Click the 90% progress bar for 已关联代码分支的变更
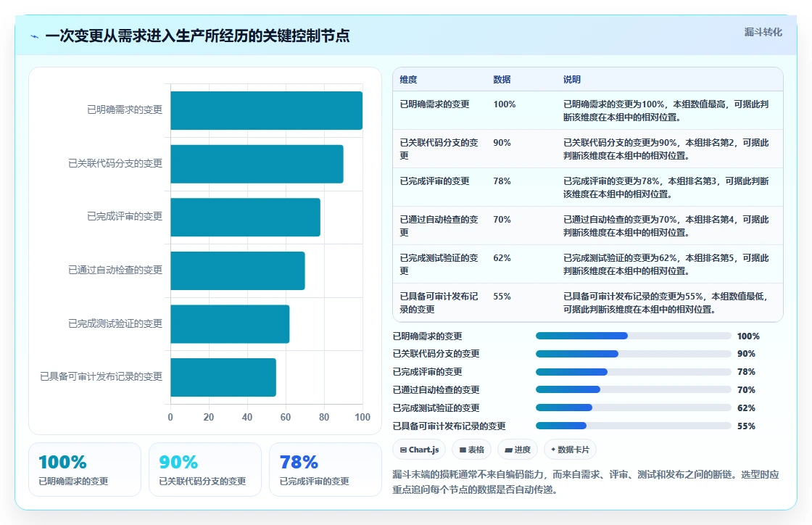 [634, 354]
